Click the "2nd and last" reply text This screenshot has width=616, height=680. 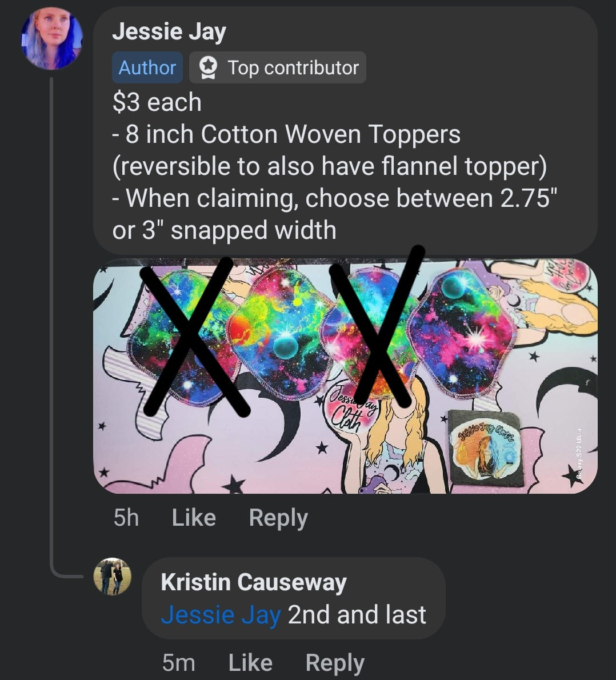[x=357, y=615]
